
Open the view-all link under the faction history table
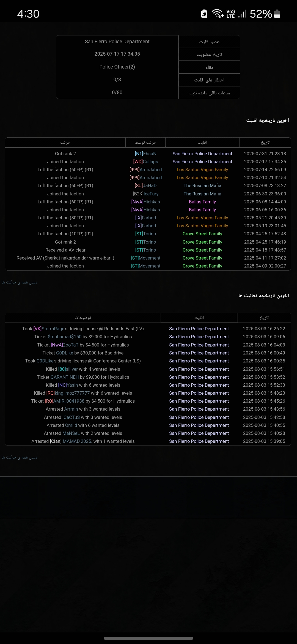(19, 282)
